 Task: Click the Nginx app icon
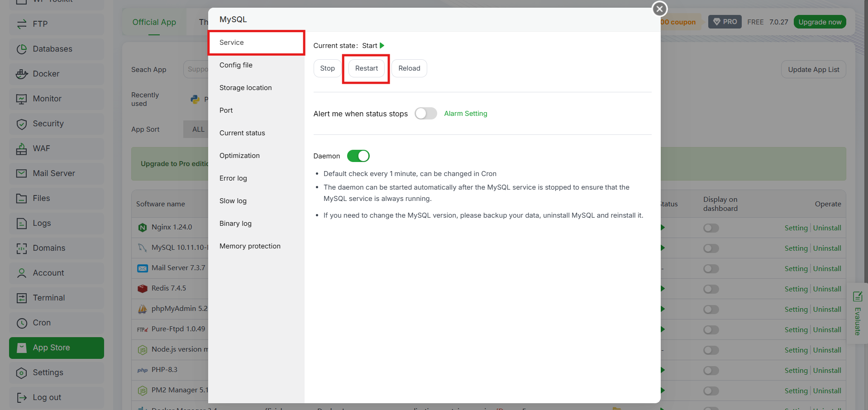(143, 227)
